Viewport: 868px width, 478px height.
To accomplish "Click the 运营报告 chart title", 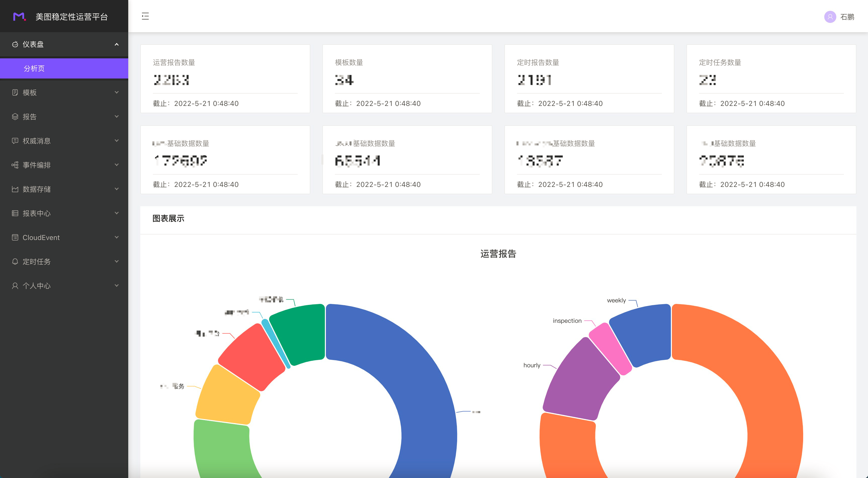I will click(498, 254).
